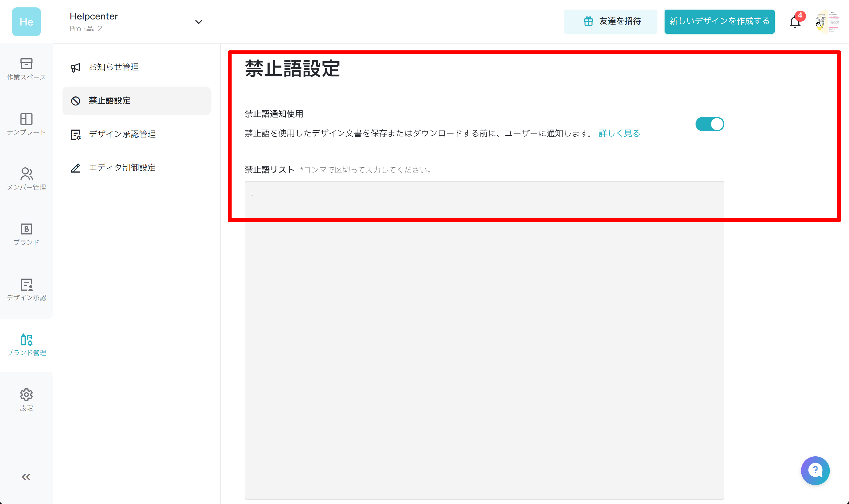849x504 pixels.
Task: Open the help chat bubble icon
Action: [x=815, y=470]
